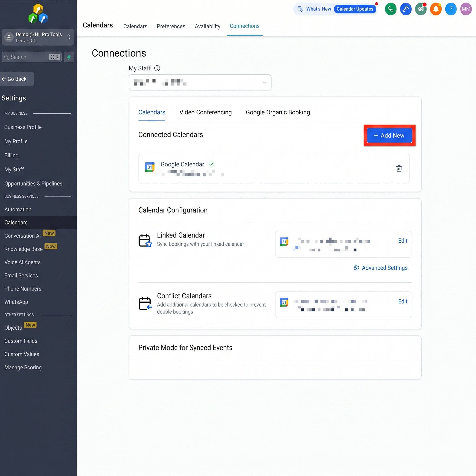Open Knowledge Base in settings sidebar
Viewport: 476px width, 476px height.
[x=23, y=249]
